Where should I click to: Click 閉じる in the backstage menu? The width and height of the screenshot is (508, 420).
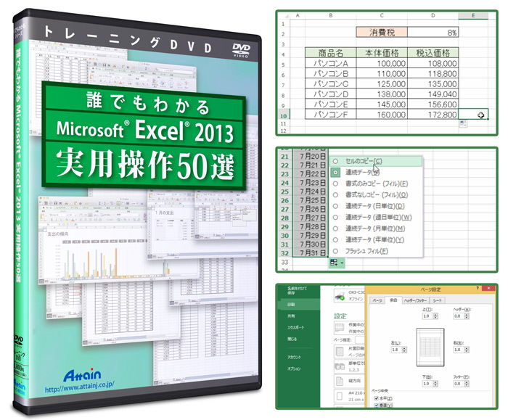click(x=292, y=339)
